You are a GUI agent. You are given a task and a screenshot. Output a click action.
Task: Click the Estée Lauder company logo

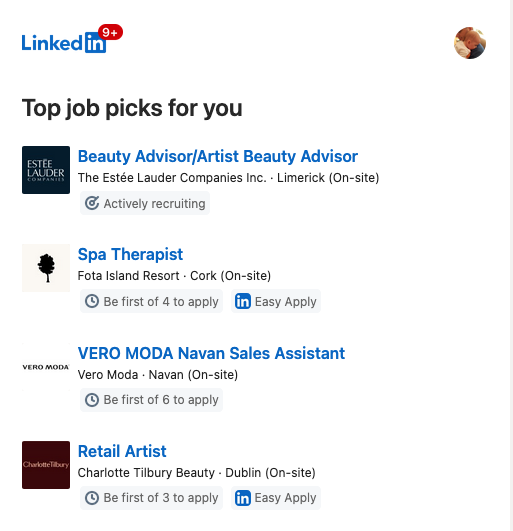coord(46,170)
